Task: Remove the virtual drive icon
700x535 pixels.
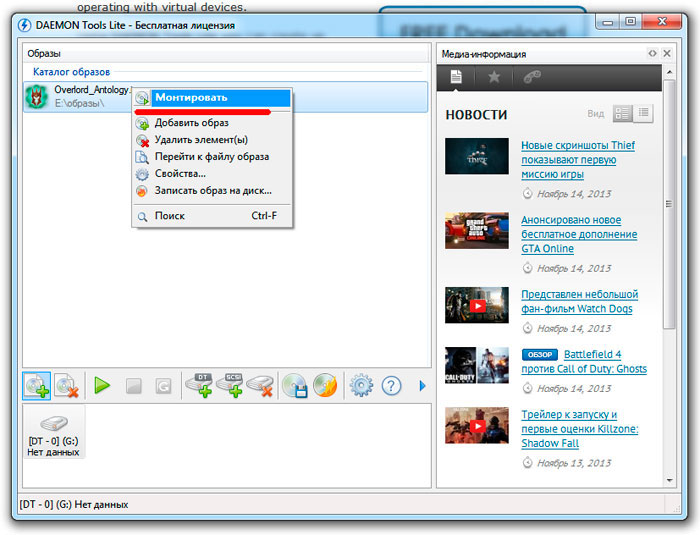Action: click(x=260, y=385)
